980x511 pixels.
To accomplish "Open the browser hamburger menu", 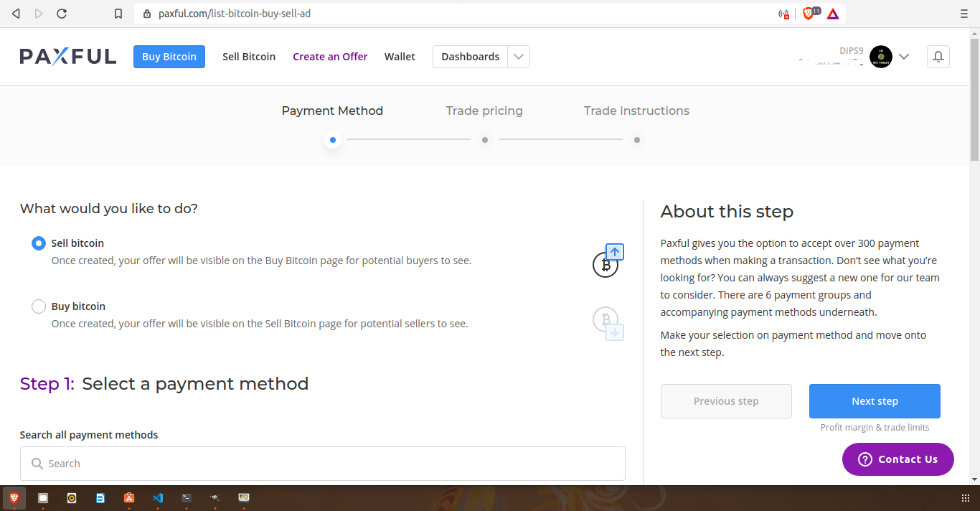I will [963, 14].
